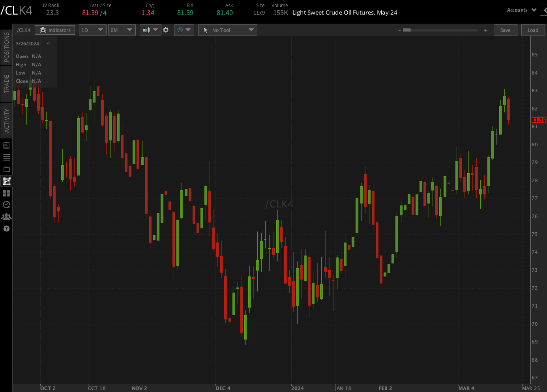Click the Size value 11x9
Image resolution: width=547 pixels, height=392 pixels.
coord(259,13)
